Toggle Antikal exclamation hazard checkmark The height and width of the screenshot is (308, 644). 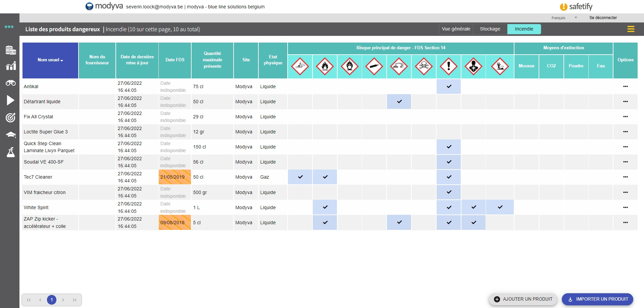click(x=449, y=86)
